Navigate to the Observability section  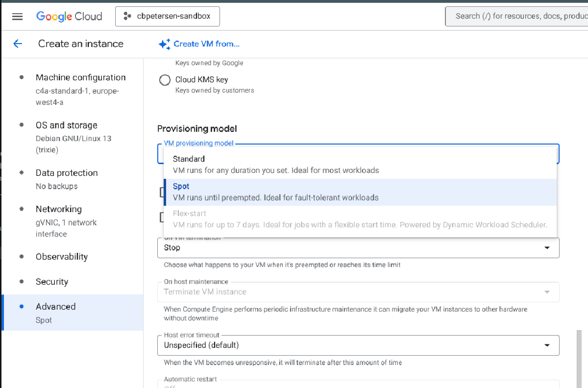pos(62,257)
